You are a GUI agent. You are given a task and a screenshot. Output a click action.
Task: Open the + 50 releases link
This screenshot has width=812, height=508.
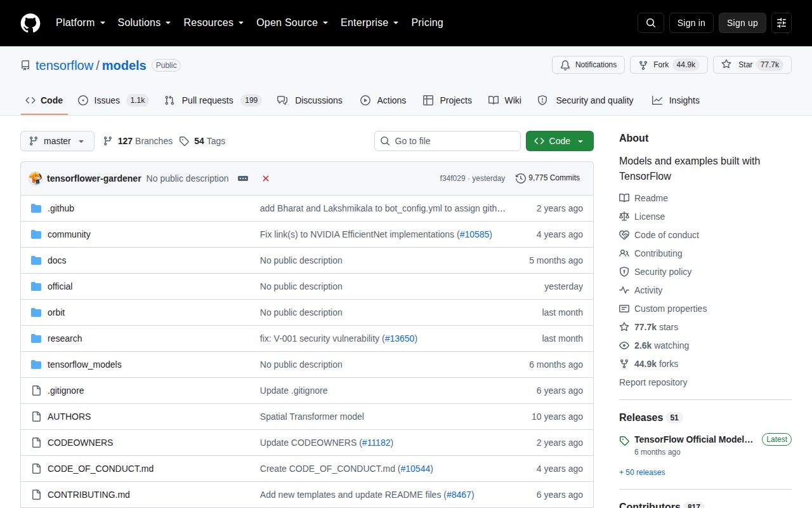(642, 472)
